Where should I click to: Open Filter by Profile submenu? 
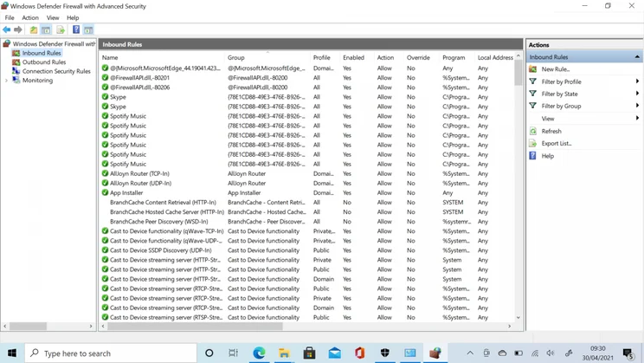561,81
